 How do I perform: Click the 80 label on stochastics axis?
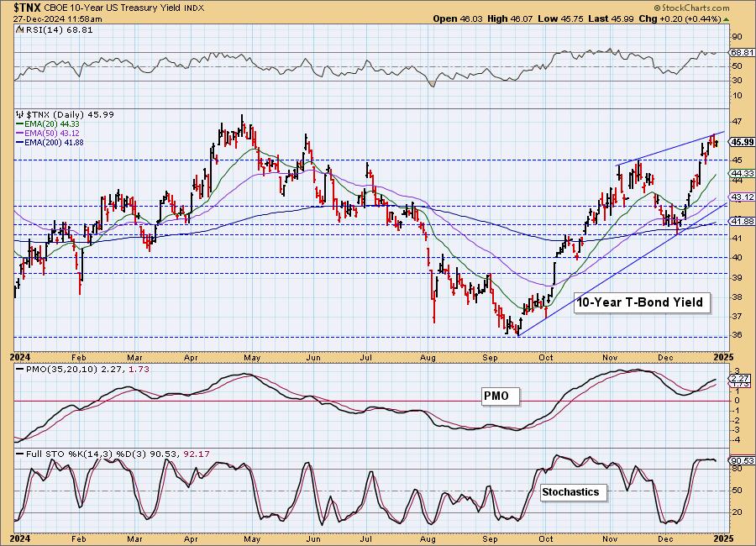738,469
